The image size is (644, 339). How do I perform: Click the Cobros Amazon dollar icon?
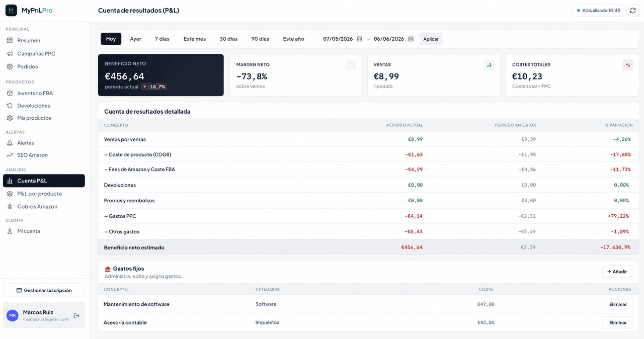[10, 206]
